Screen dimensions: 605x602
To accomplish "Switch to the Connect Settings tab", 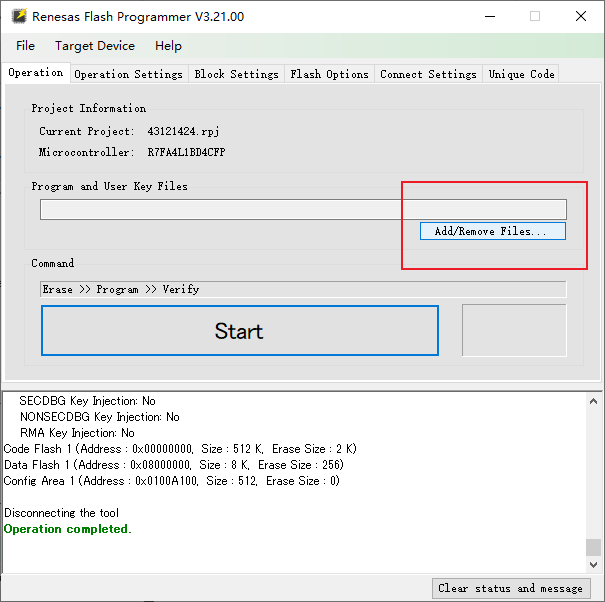I will pos(428,74).
